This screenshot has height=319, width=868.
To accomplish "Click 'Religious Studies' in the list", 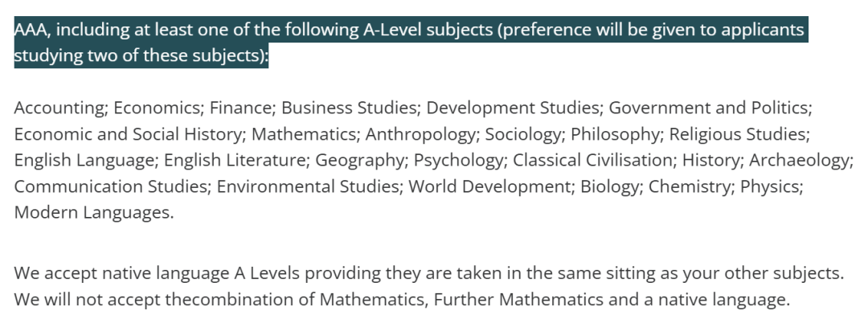I will 737,134.
